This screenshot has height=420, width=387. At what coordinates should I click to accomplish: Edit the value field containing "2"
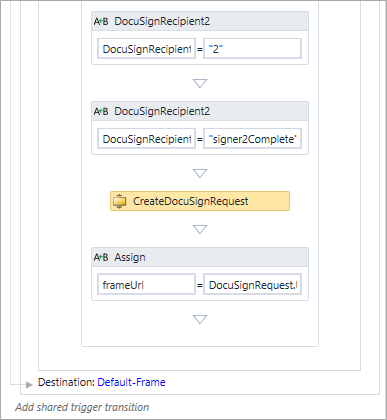coord(252,49)
